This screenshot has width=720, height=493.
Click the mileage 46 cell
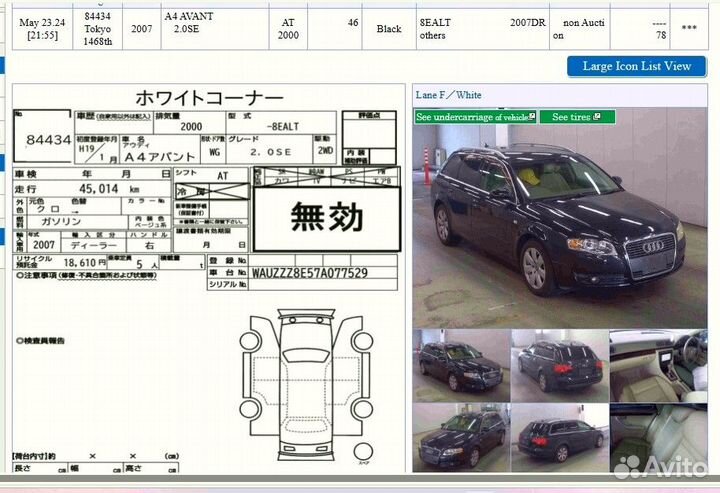pyautogui.click(x=335, y=28)
